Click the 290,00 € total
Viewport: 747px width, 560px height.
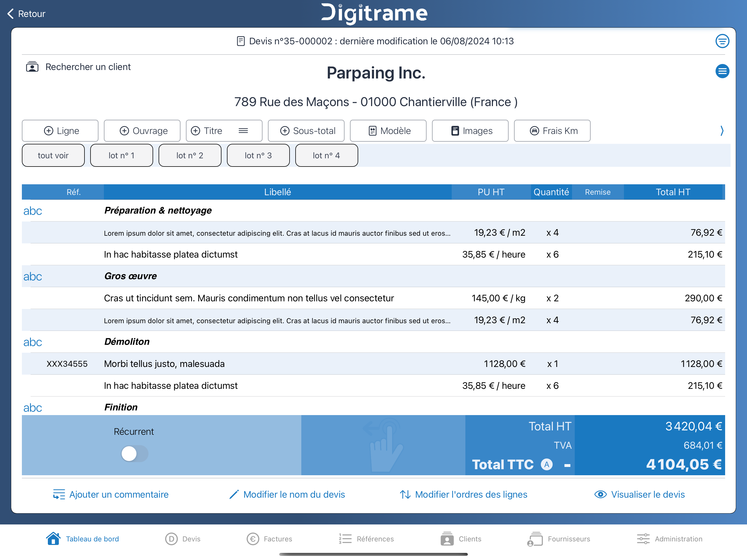click(703, 298)
